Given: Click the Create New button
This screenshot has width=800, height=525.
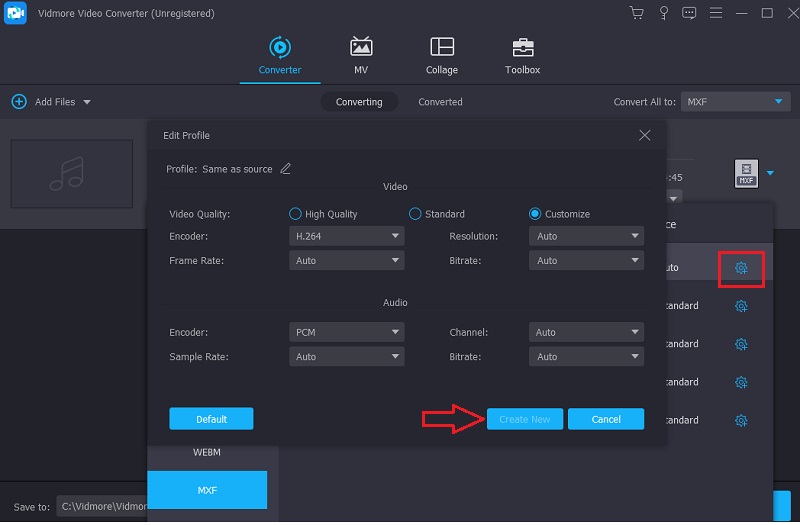Looking at the screenshot, I should click(x=525, y=419).
